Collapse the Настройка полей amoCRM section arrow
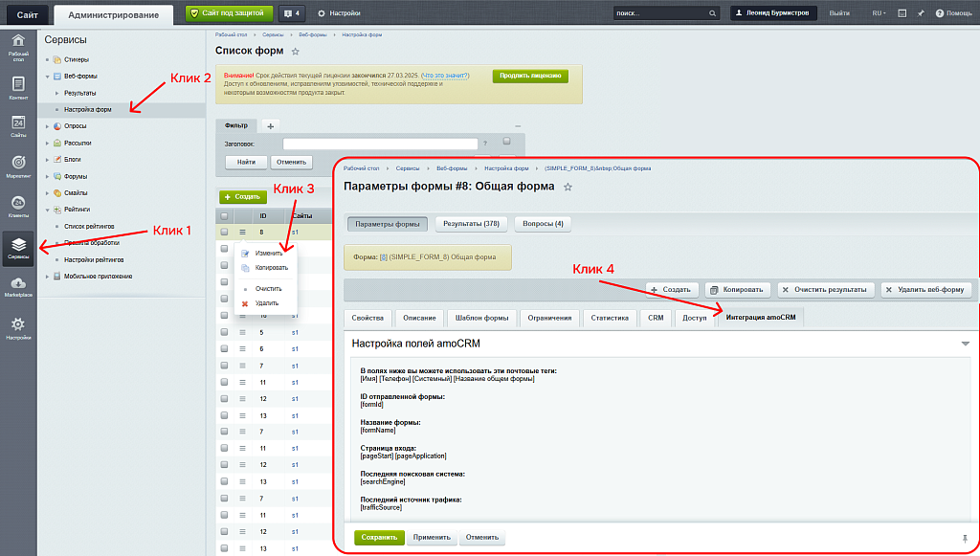The width and height of the screenshot is (980, 556). click(966, 343)
